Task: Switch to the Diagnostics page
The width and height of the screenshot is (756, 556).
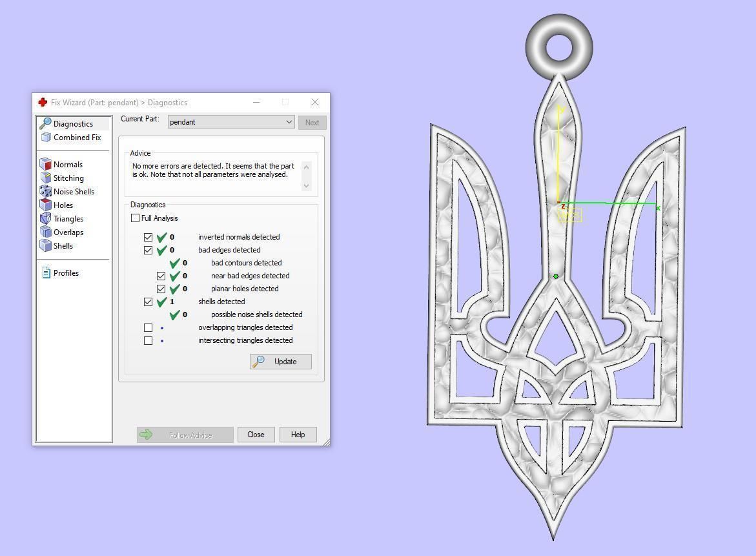Action: (x=74, y=123)
